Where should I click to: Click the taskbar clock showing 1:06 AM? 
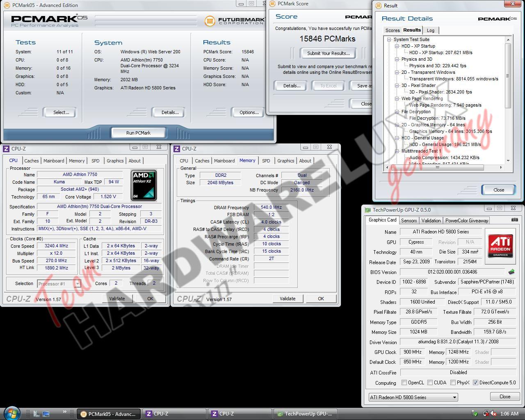click(x=509, y=414)
